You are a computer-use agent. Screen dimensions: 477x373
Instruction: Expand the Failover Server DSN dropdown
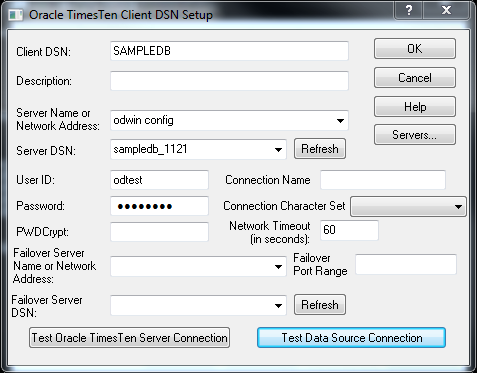click(x=278, y=305)
